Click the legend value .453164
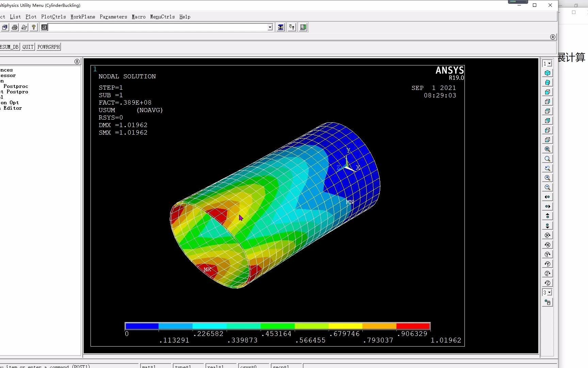This screenshot has width=588, height=368. [276, 334]
